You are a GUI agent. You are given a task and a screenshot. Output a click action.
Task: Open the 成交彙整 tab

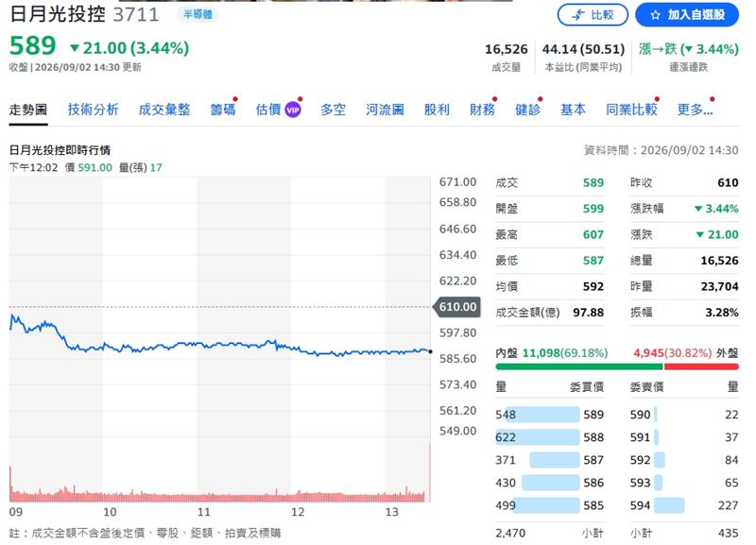coord(163,110)
